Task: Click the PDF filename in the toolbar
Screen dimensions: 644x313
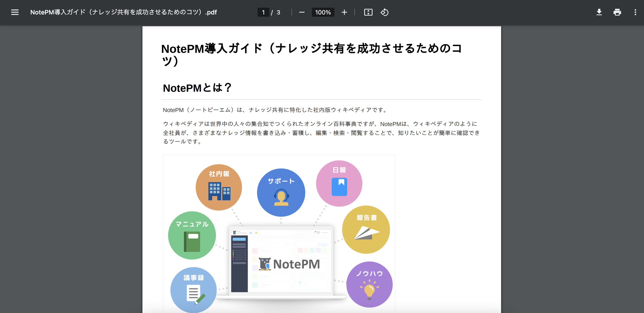Action: point(123,12)
